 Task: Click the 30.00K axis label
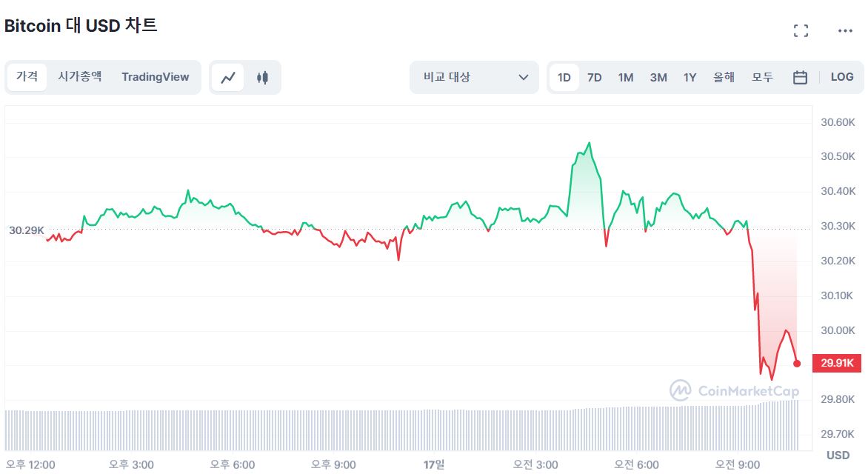coord(838,330)
